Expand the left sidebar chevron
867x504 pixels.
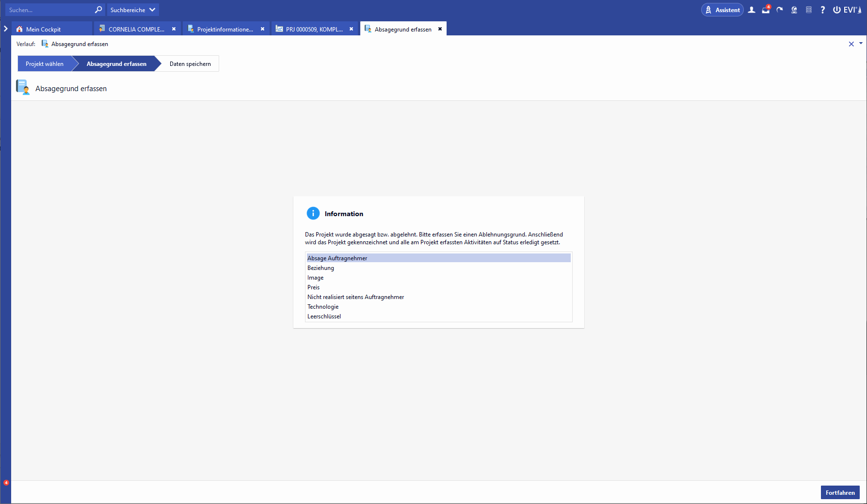click(x=5, y=29)
